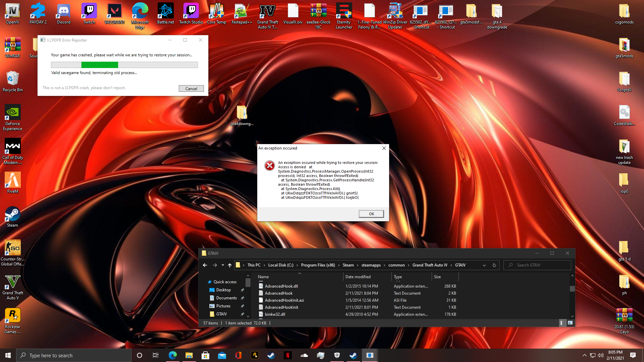Switch to the large icons view toggle

[x=570, y=323]
